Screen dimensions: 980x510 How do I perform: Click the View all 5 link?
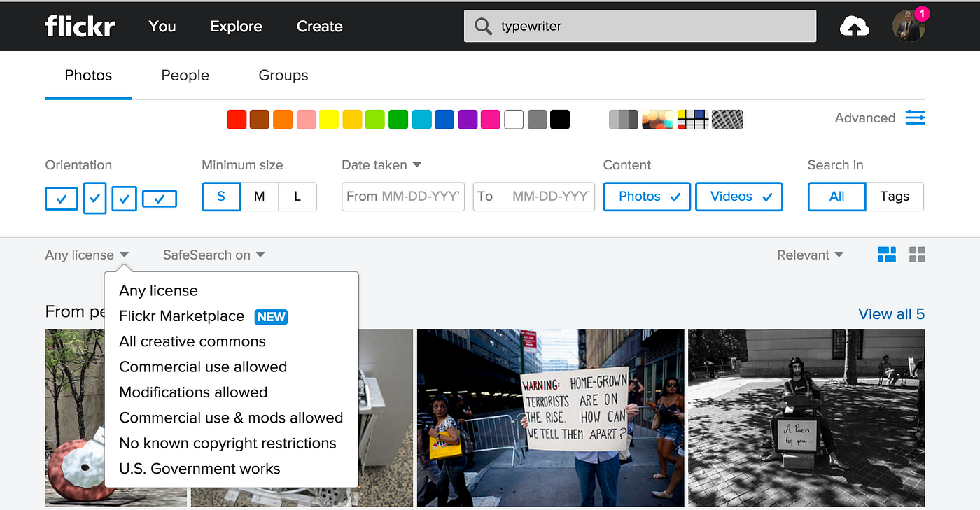tap(891, 314)
